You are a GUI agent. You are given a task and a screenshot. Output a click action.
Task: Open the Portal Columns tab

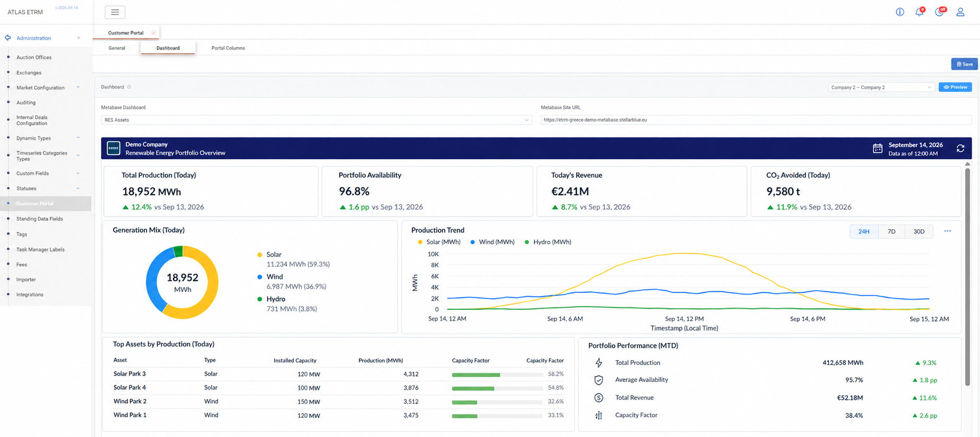pos(228,48)
